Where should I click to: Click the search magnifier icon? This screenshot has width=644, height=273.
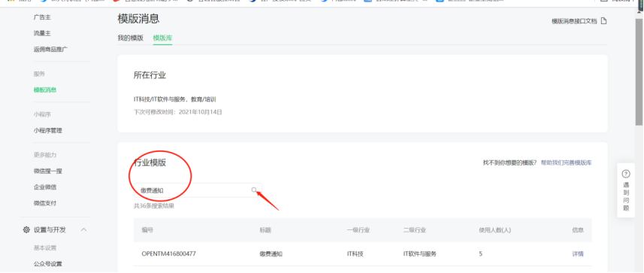tap(254, 190)
